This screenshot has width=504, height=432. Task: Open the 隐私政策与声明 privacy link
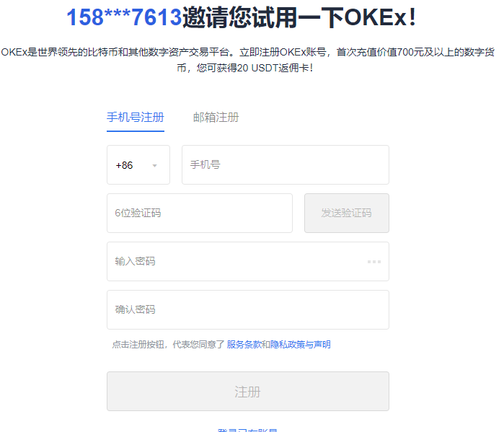301,345
